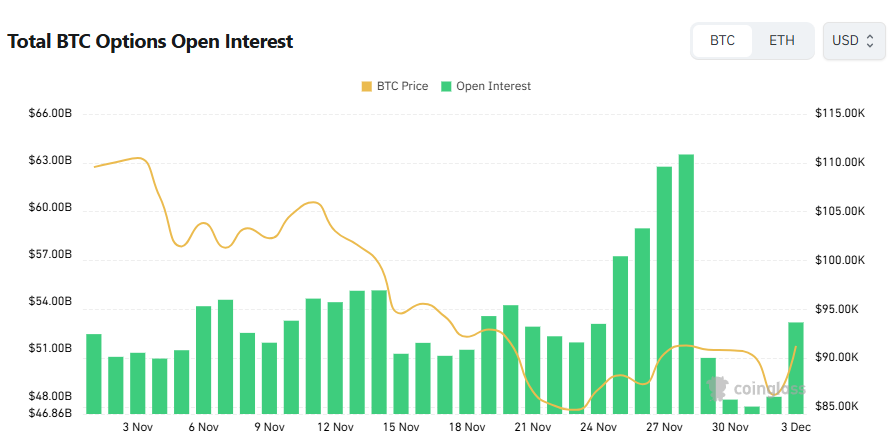
Task: Click the yellow BTC Price legend swatch
Action: tap(366, 86)
